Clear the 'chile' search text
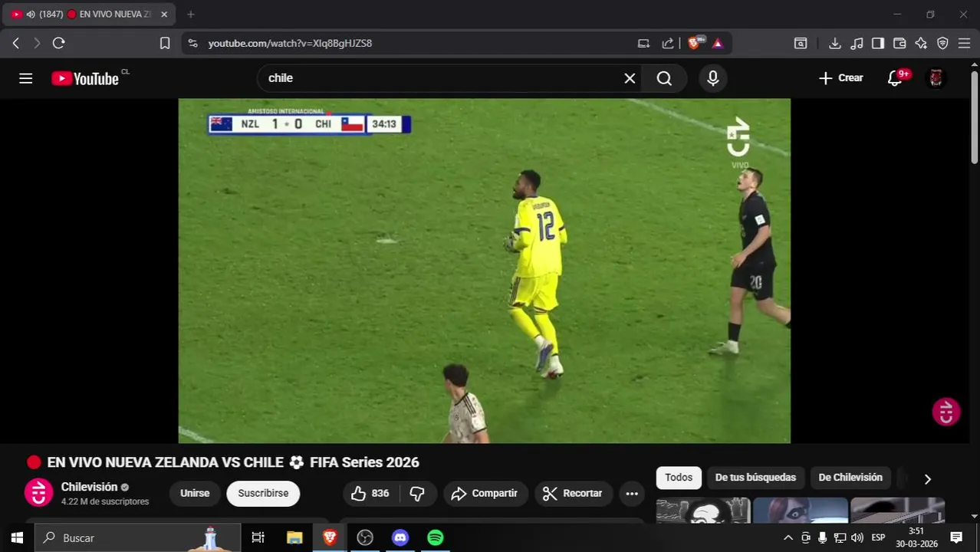 630,78
